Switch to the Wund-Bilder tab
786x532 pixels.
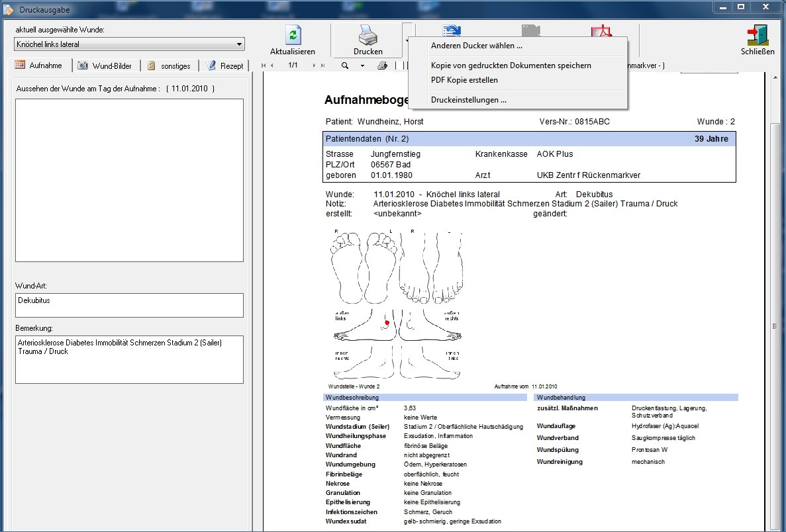[105, 66]
